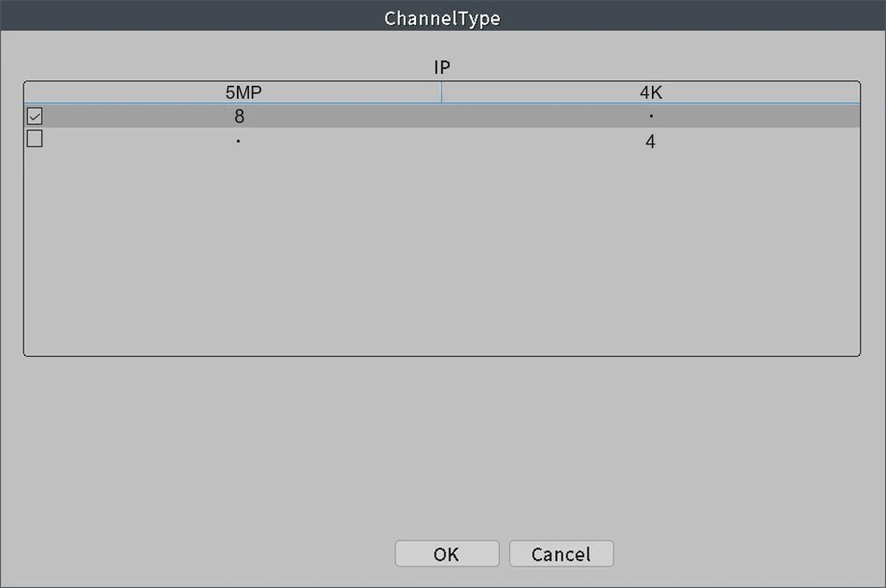Click the divider between 5MP and 4K headers
Image resolution: width=886 pixels, height=588 pixels.
[441, 92]
